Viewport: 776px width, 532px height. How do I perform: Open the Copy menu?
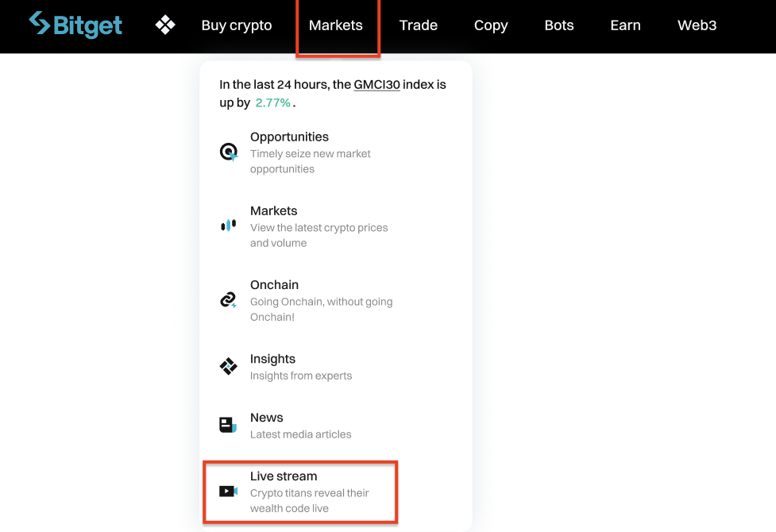click(x=491, y=25)
